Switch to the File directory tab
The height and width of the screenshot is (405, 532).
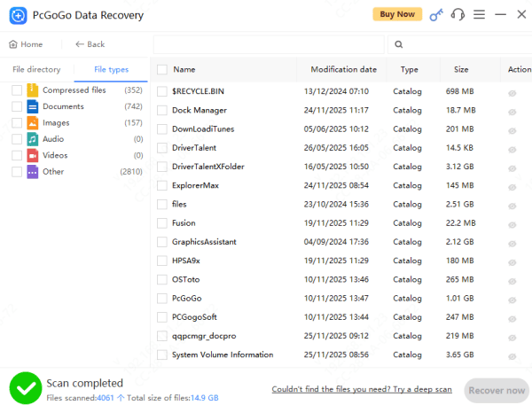(x=36, y=70)
